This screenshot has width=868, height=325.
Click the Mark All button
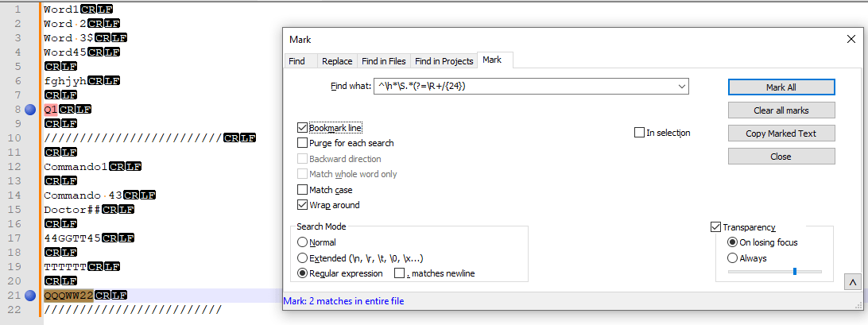(x=781, y=87)
